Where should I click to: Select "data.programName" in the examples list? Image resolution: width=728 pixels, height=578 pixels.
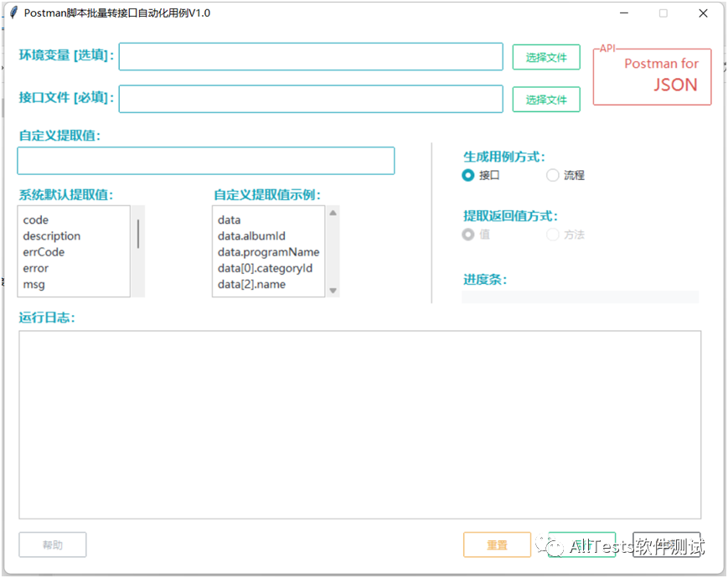(x=268, y=252)
